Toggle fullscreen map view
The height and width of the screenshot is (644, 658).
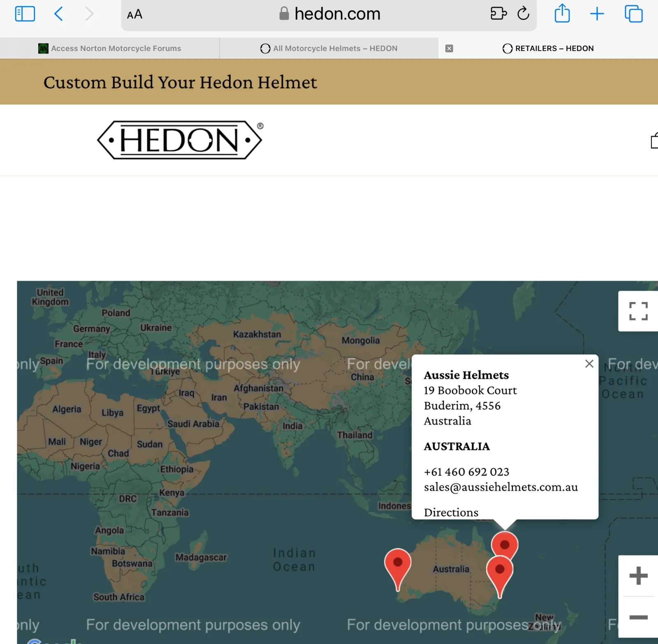tap(638, 311)
